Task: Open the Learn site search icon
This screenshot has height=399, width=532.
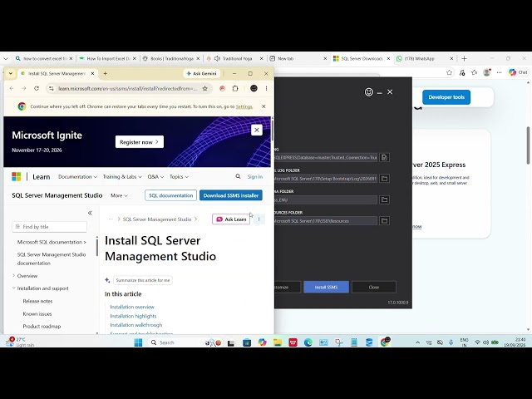Action: 238,176
